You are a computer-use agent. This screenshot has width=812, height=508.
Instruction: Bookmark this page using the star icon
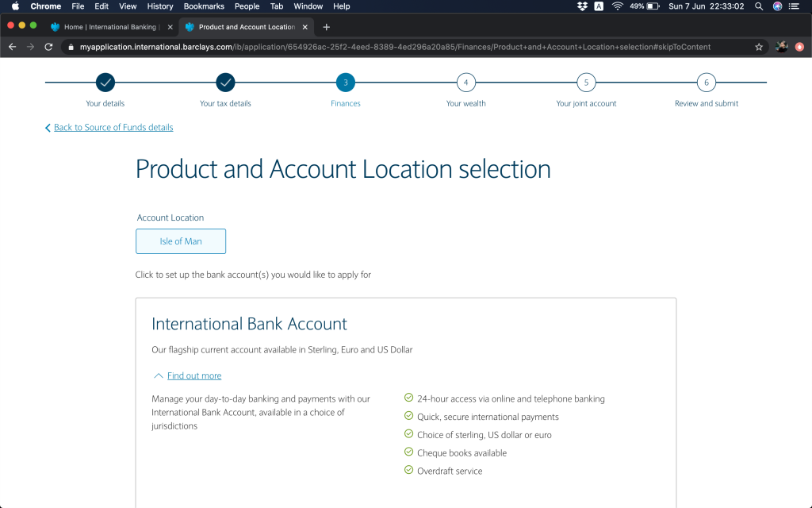pyautogui.click(x=759, y=47)
